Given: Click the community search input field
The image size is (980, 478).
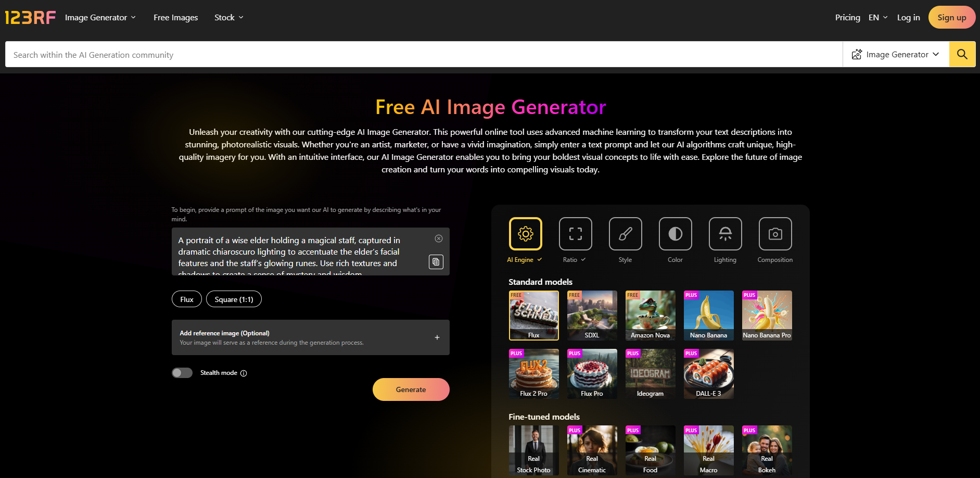Looking at the screenshot, I should tap(424, 54).
